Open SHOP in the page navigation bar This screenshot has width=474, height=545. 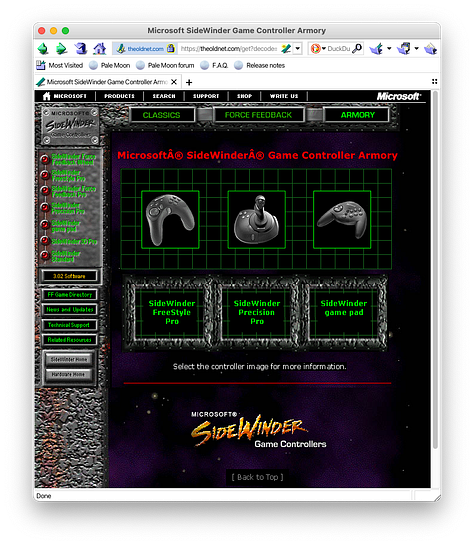(x=244, y=96)
